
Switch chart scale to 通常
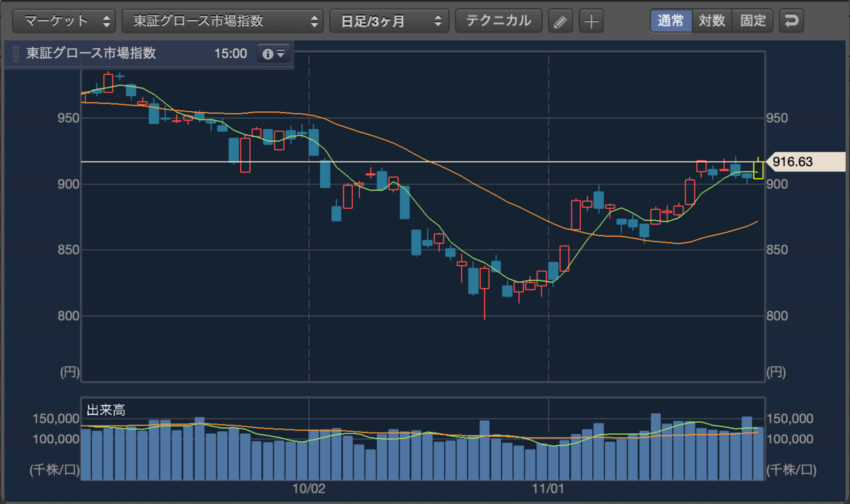pyautogui.click(x=671, y=21)
